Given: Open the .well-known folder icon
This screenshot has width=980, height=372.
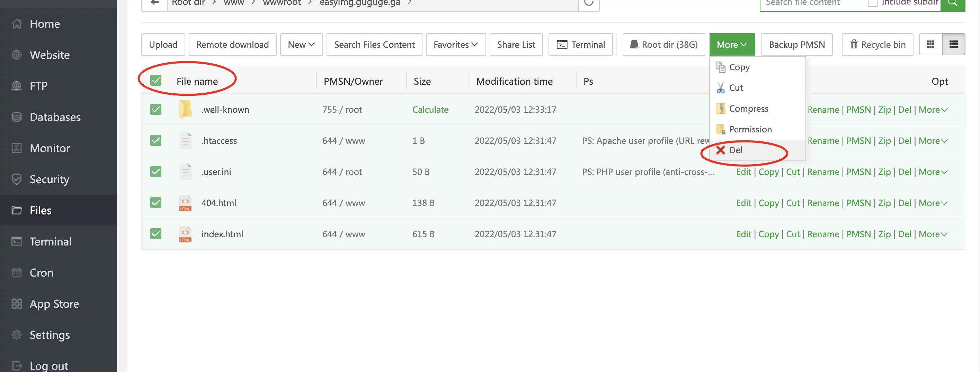Looking at the screenshot, I should coord(185,110).
